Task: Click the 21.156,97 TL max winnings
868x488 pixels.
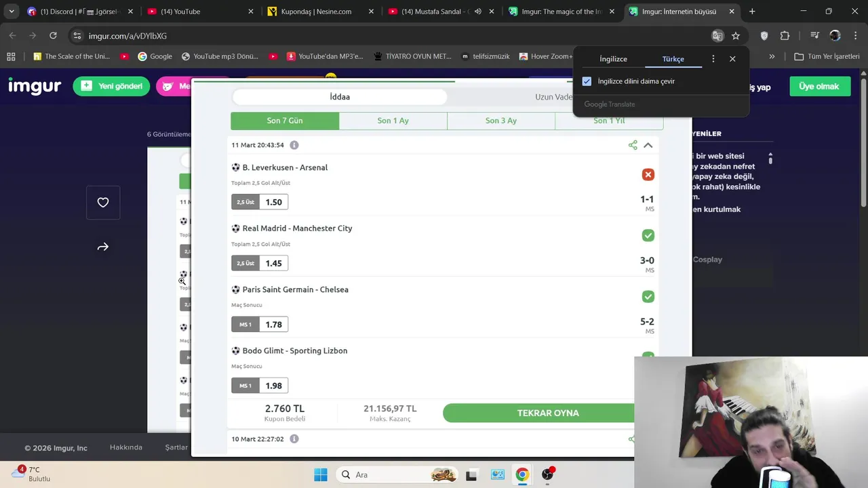Action: [390, 409]
